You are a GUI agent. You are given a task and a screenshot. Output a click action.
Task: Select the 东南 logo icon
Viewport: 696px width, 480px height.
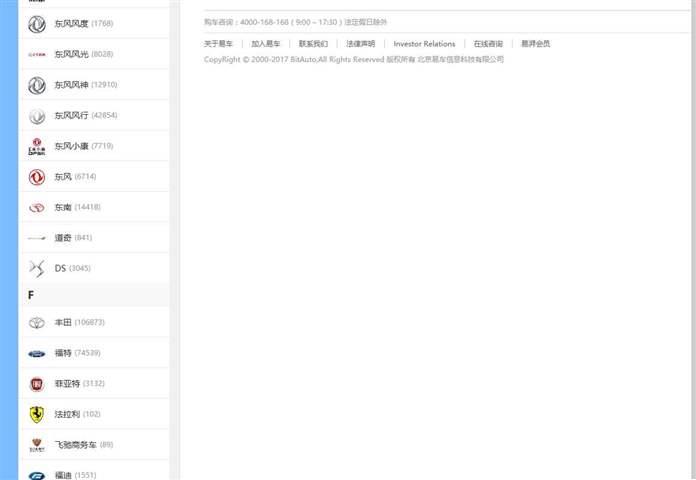click(x=37, y=208)
